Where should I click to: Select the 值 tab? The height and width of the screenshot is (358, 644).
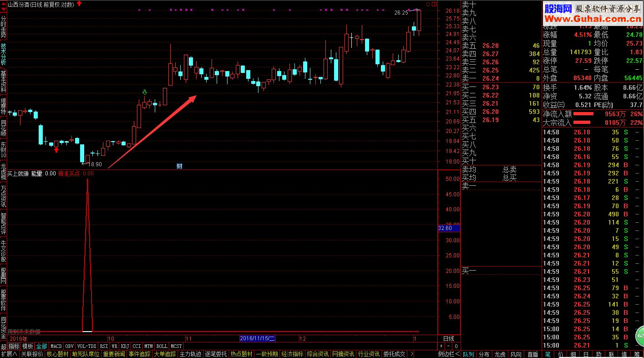pos(624,354)
